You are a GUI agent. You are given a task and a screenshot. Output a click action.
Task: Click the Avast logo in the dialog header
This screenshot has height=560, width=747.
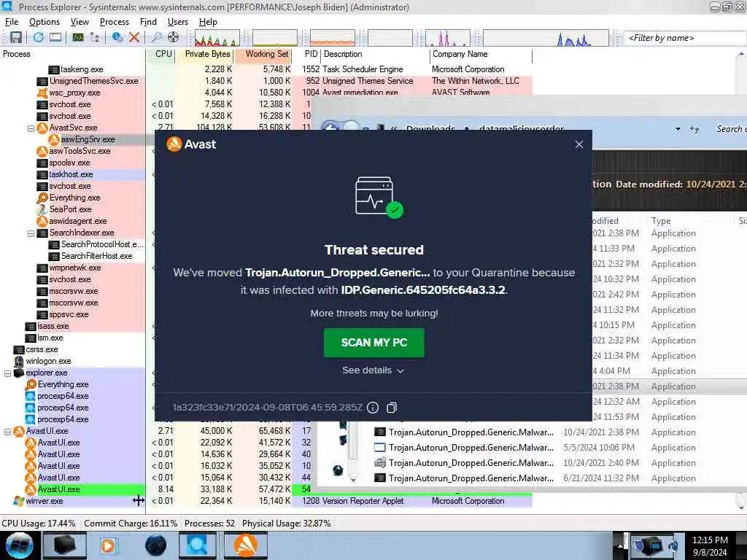tap(191, 144)
